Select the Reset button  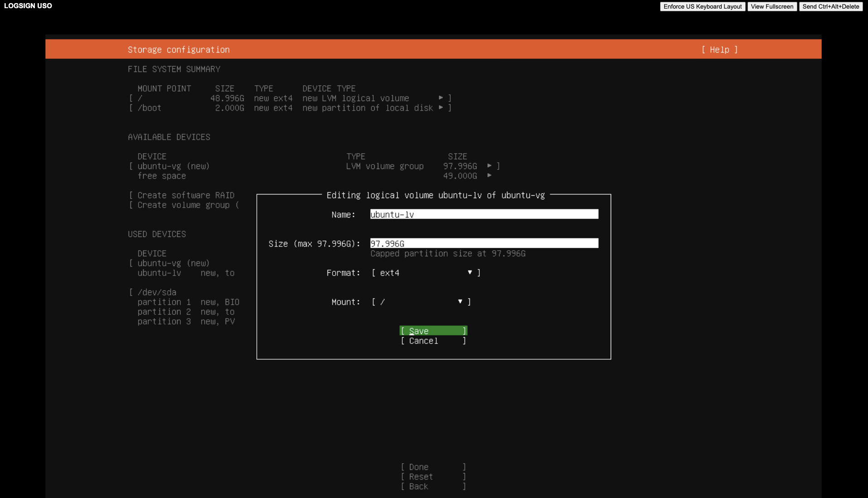pyautogui.click(x=433, y=477)
